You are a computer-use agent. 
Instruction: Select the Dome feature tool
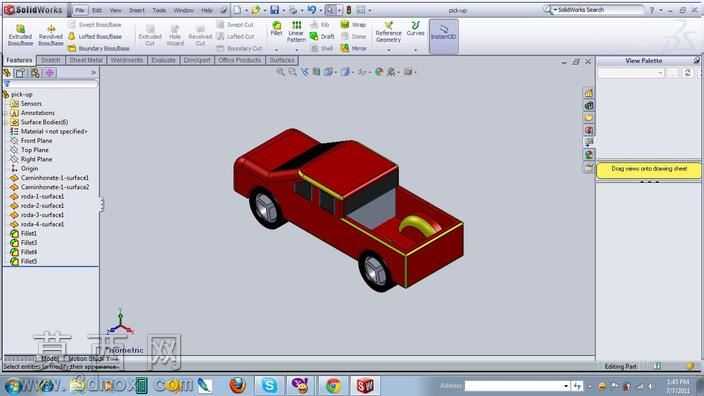point(353,36)
